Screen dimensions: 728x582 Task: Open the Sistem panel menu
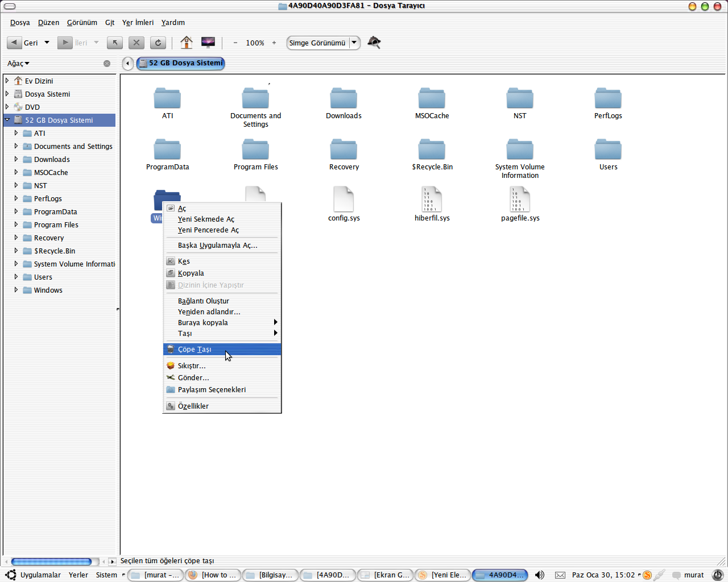106,575
